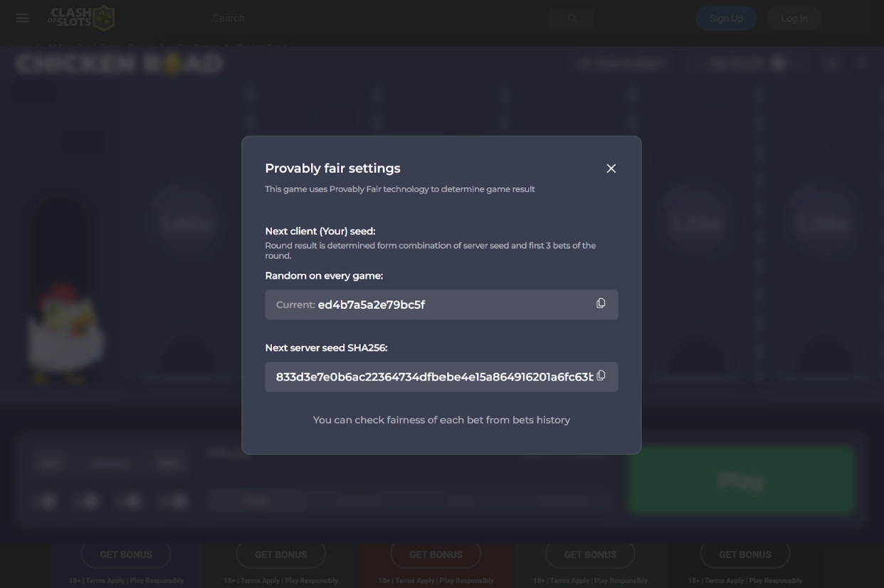The height and width of the screenshot is (588, 884).
Task: Click the chicken character in the game
Action: click(63, 331)
